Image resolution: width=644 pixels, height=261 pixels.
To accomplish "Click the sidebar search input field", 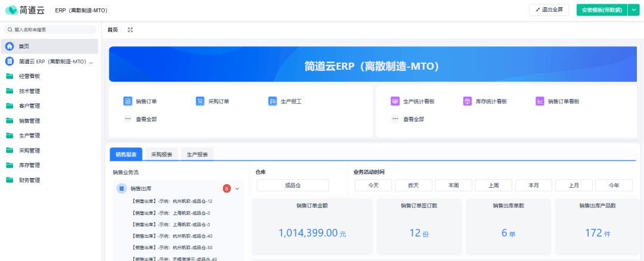I will click(49, 30).
